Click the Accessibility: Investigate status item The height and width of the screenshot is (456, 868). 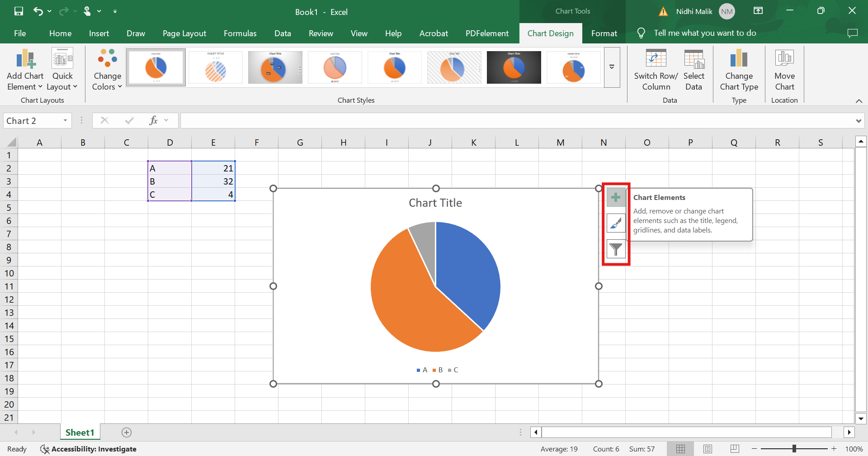[x=89, y=449]
